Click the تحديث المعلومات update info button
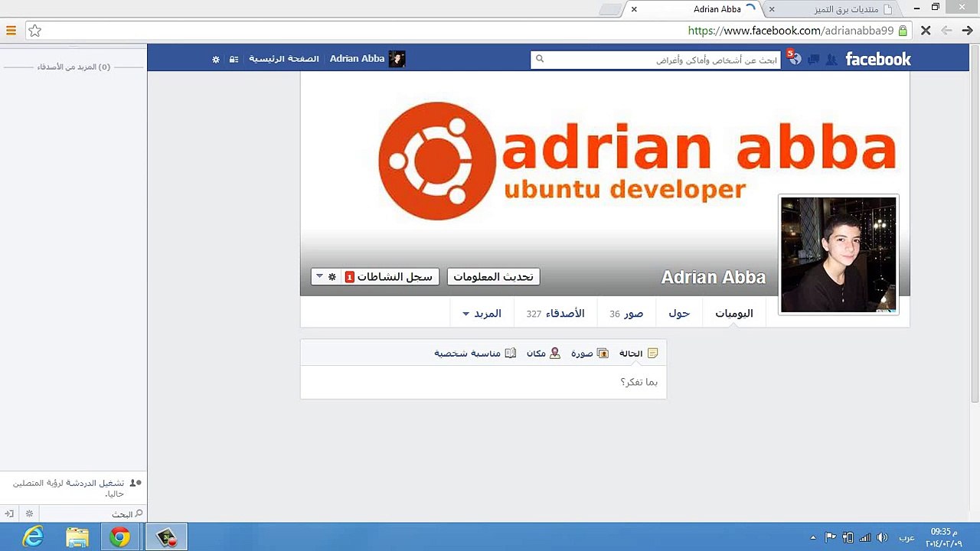 [x=493, y=277]
